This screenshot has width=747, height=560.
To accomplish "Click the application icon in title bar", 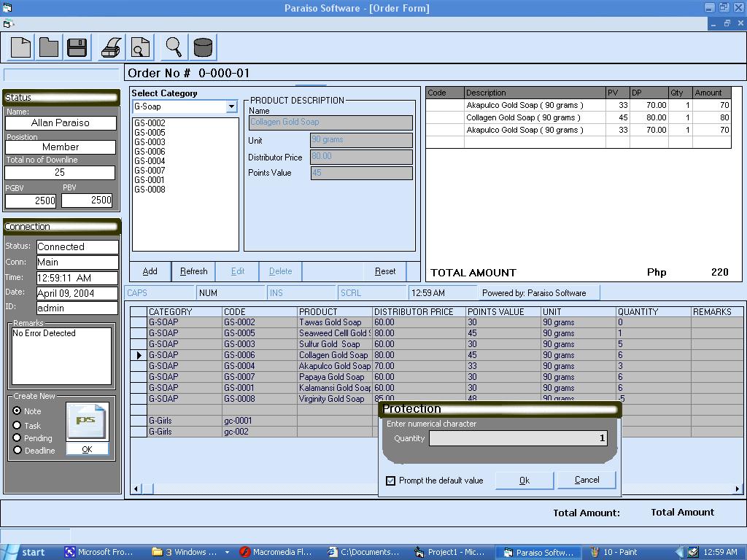I will 7,7.
